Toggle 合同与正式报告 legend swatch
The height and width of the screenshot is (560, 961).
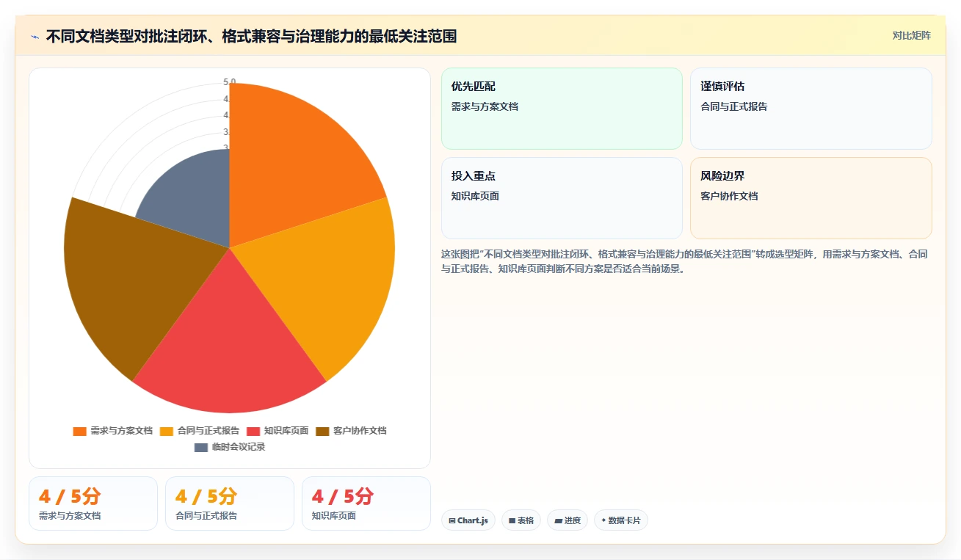[167, 431]
